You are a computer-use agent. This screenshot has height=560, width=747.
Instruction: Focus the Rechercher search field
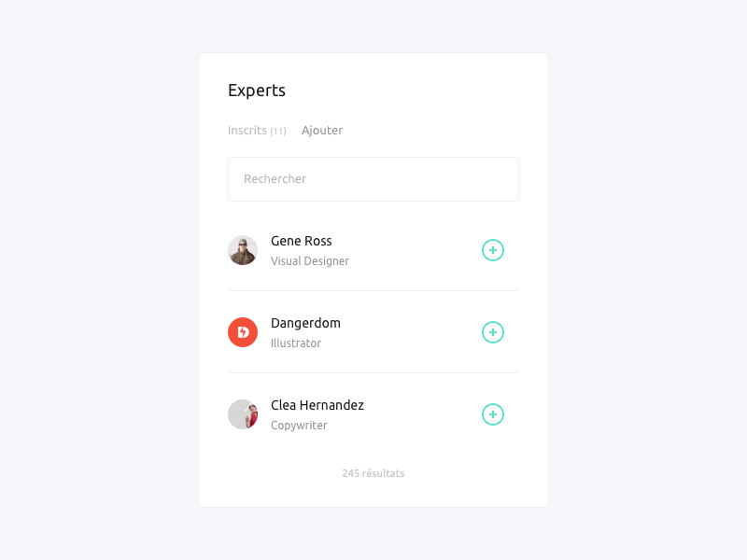coord(373,179)
